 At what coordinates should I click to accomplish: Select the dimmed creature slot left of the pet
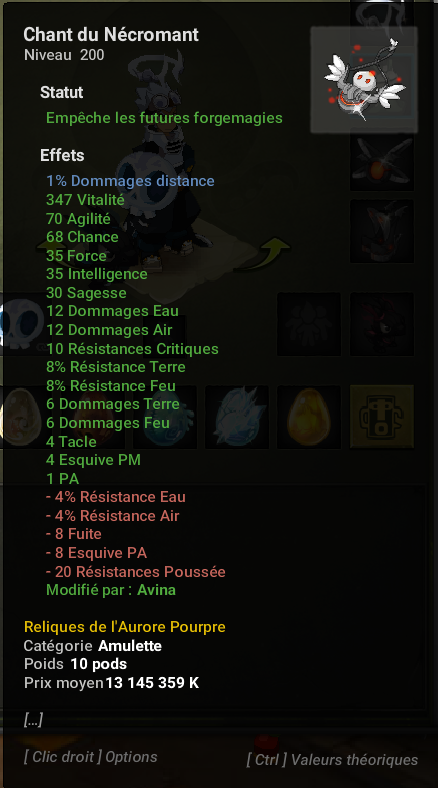point(309,324)
